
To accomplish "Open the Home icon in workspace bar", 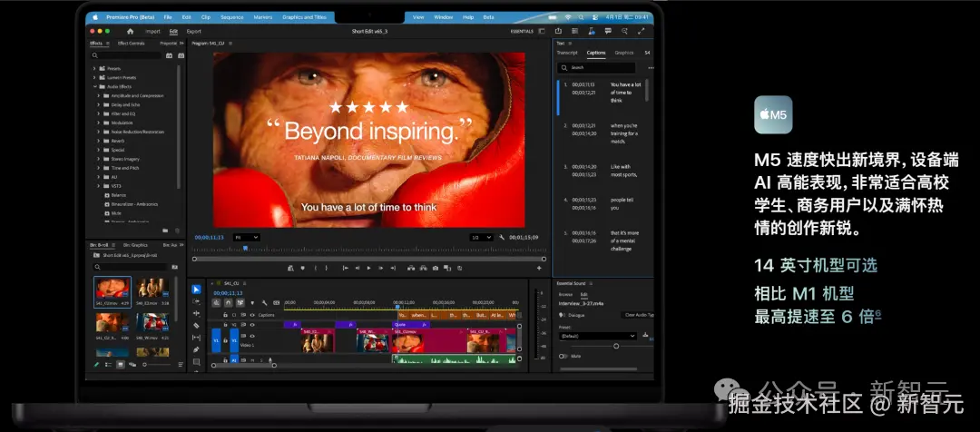I will [x=130, y=31].
